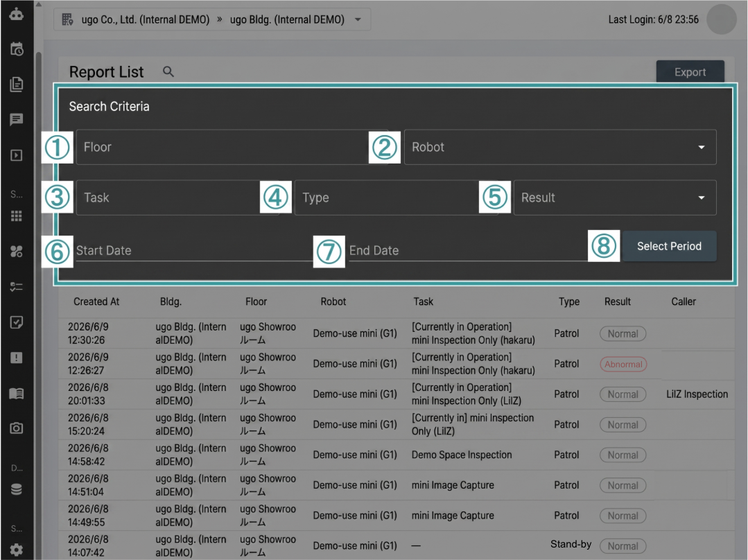The height and width of the screenshot is (560, 748).
Task: Click the Created At column header
Action: 96,301
